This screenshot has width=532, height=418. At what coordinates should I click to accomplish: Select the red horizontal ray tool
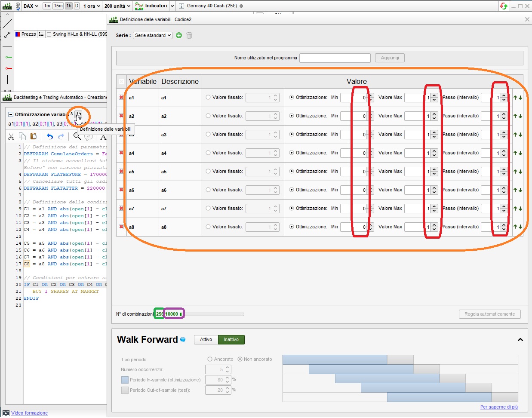point(8,68)
